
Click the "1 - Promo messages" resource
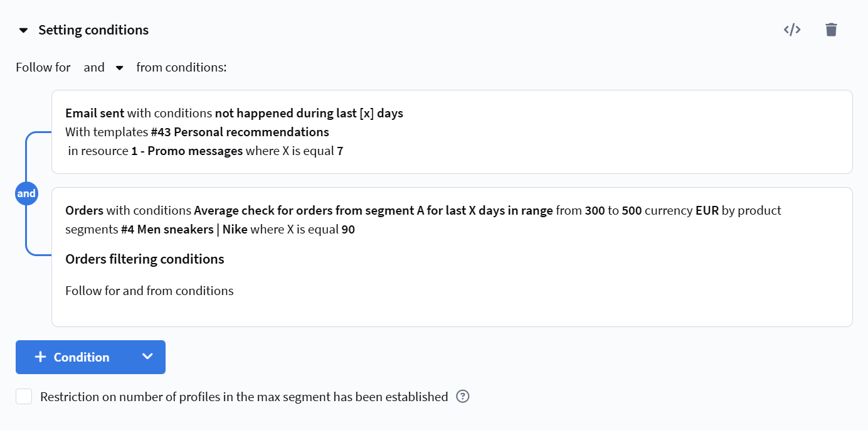[187, 151]
